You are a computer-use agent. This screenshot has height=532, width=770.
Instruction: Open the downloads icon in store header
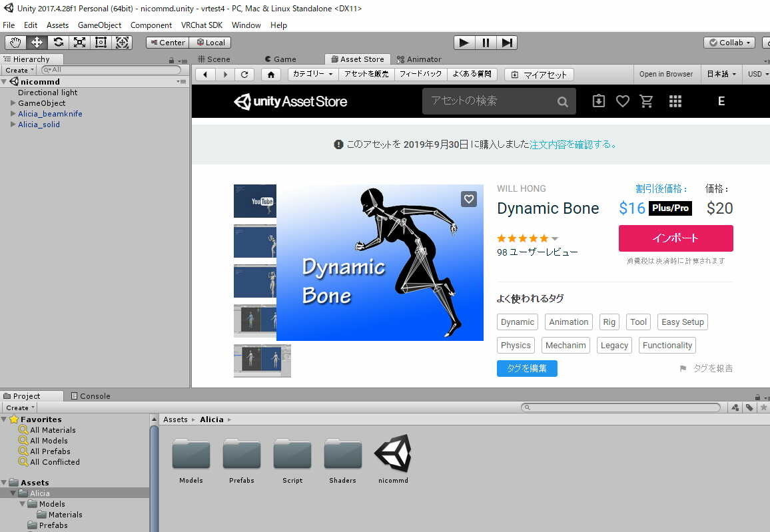coord(599,101)
